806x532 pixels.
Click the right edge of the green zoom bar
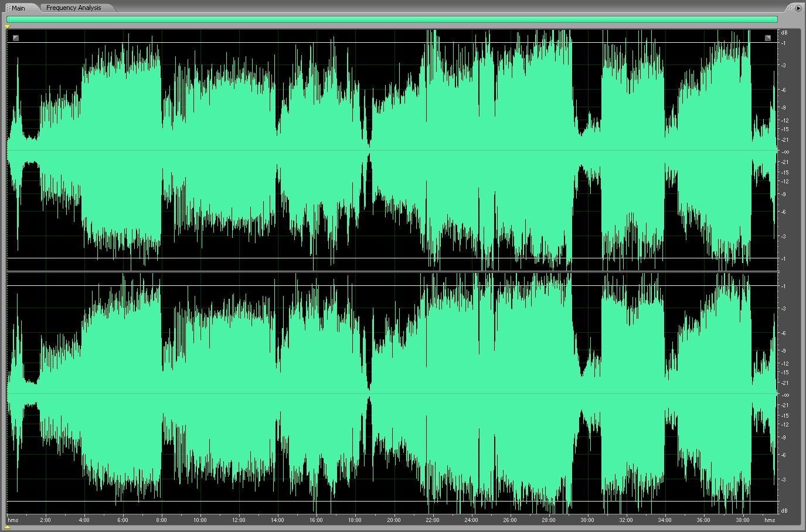point(776,19)
